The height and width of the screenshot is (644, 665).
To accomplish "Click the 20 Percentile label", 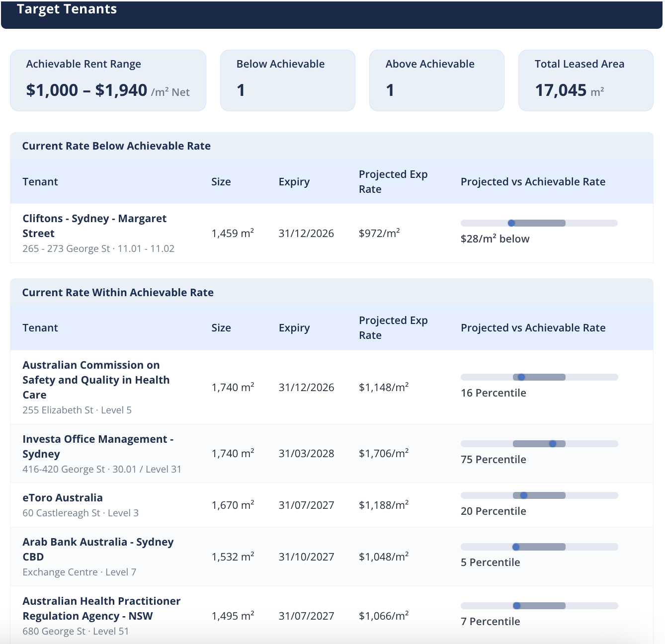I will tap(494, 511).
